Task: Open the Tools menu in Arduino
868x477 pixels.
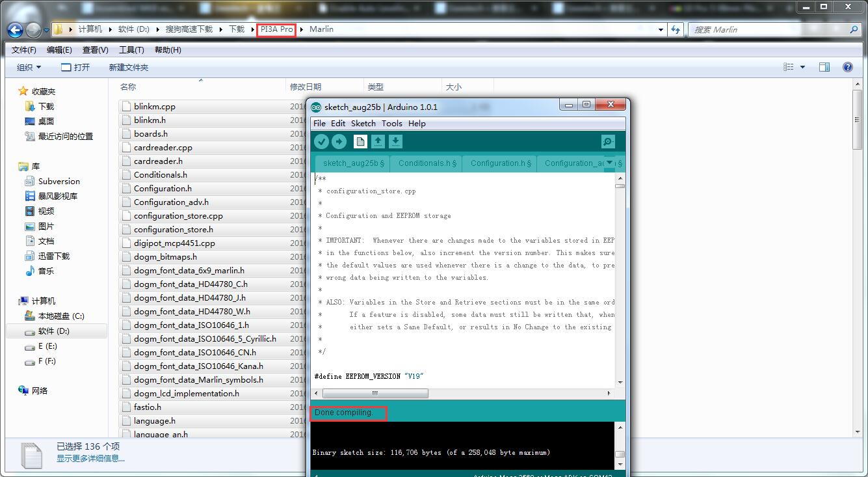Action: (x=391, y=124)
